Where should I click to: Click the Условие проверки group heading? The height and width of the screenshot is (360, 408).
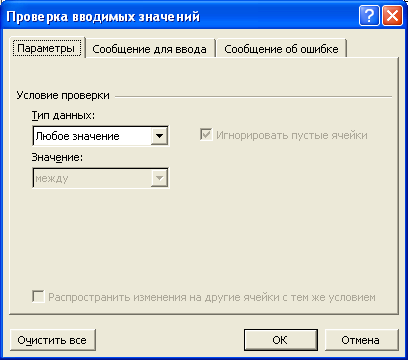[63, 96]
